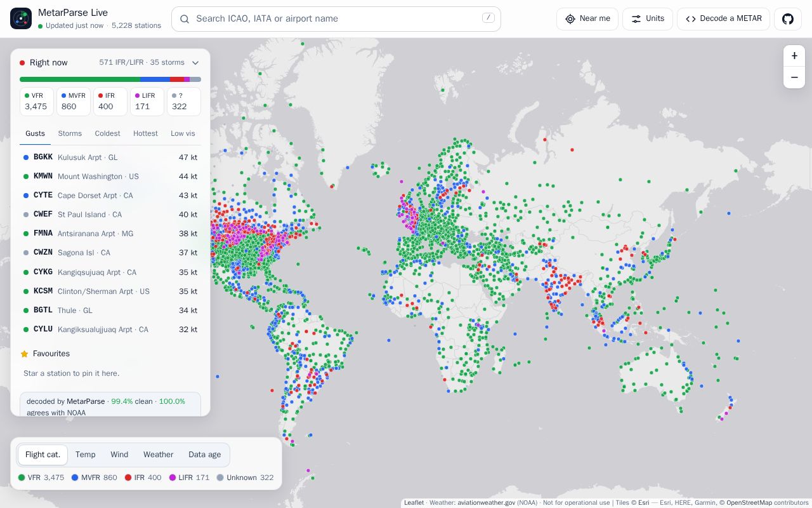This screenshot has width=812, height=508.
Task: Switch to Hottest tab
Action: tap(145, 133)
